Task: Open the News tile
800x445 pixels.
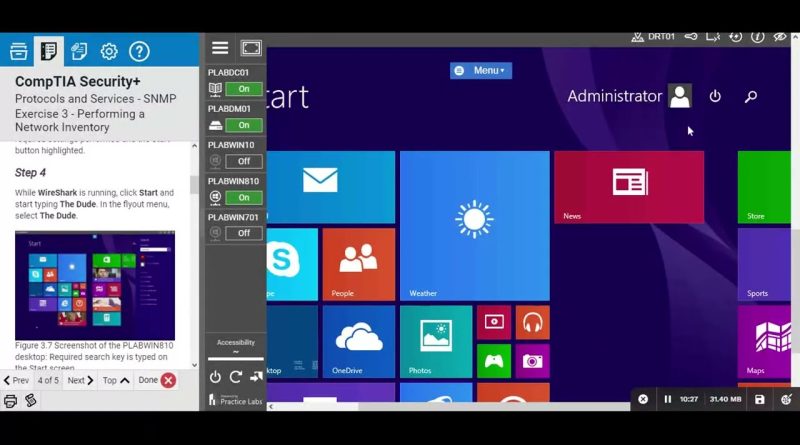Action: [629, 187]
